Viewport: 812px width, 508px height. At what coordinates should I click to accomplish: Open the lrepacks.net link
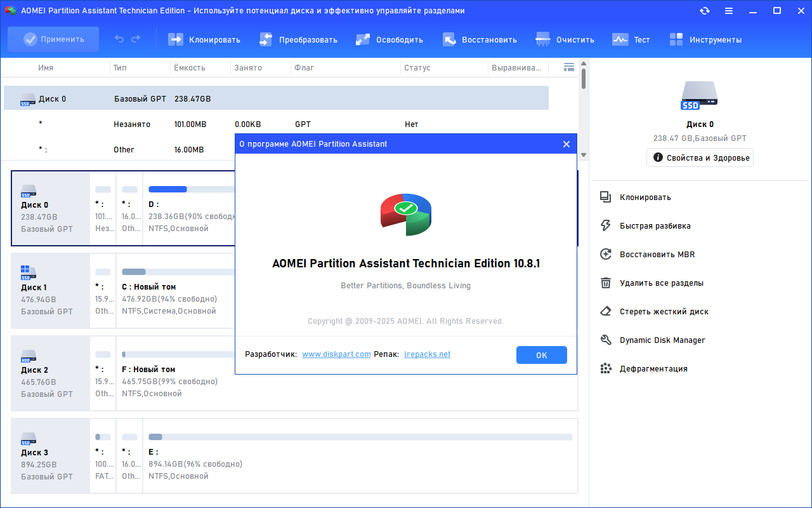pos(427,354)
